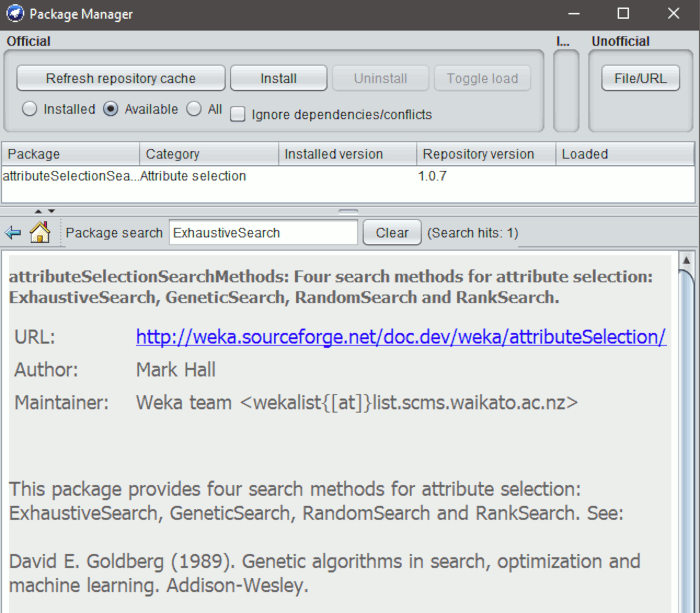Minimize the Package Manager window
Screen dimensions: 700x613
click(574, 14)
